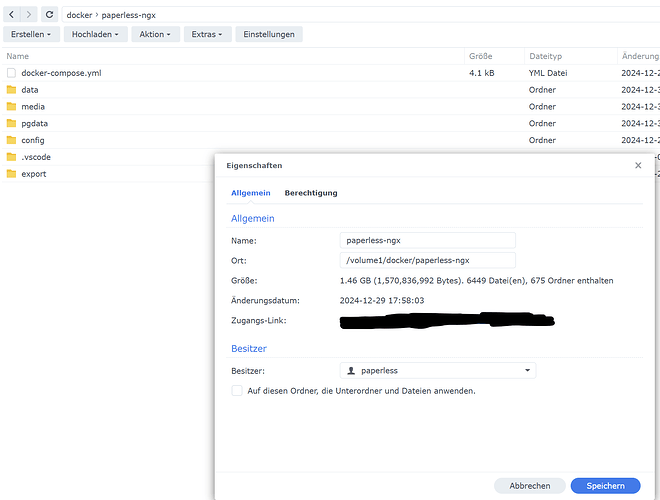Click the config folder icon
The height and width of the screenshot is (500, 660).
[11, 140]
